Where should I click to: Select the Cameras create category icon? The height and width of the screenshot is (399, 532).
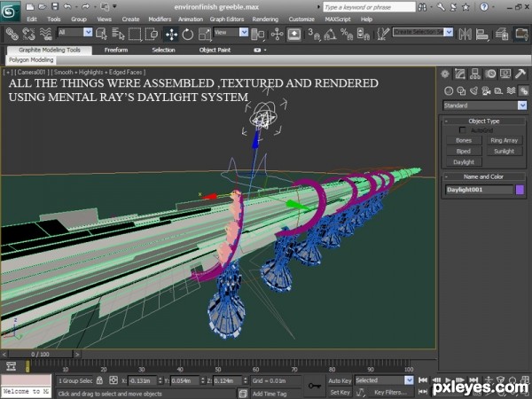tap(486, 90)
